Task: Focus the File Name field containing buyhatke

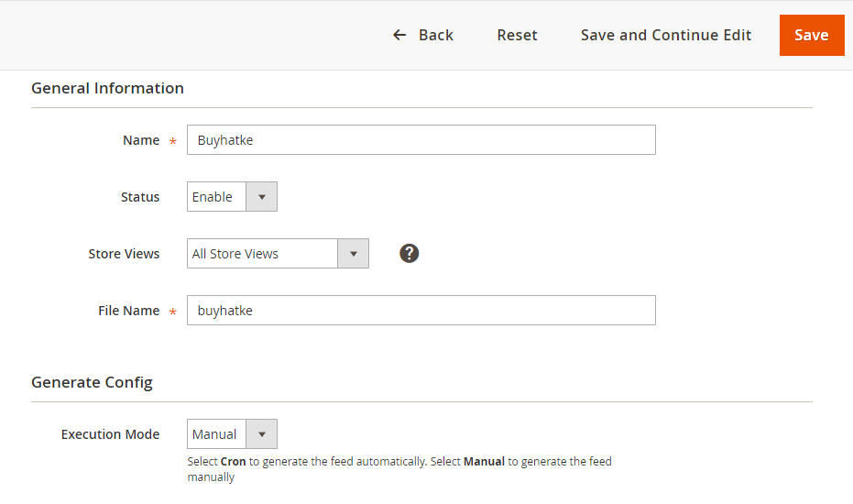Action: (x=421, y=311)
